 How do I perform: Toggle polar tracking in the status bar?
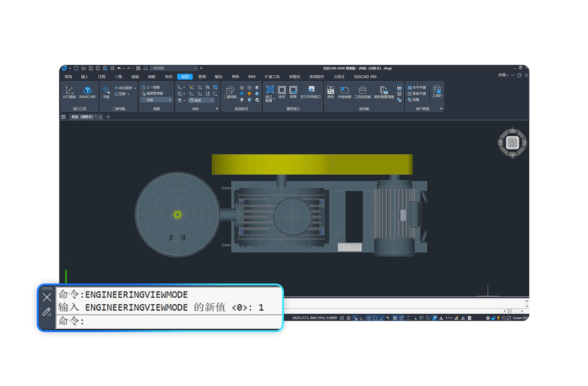coord(368,318)
